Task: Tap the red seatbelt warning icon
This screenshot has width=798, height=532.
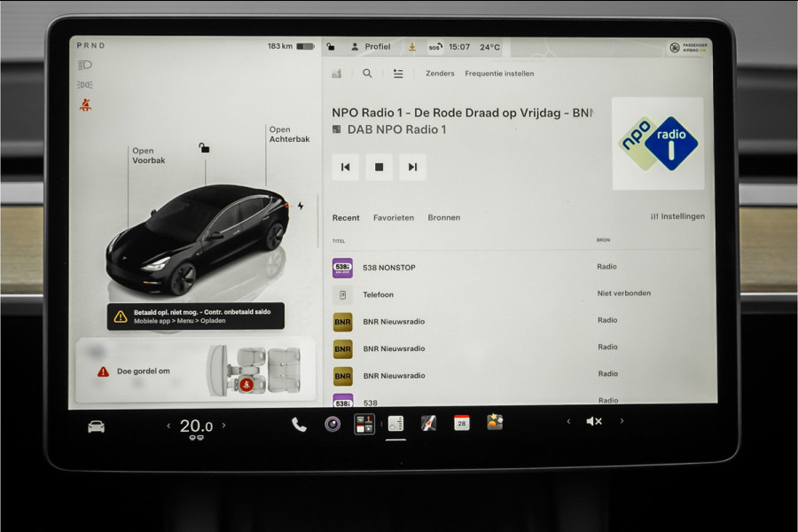Action: tap(85, 105)
